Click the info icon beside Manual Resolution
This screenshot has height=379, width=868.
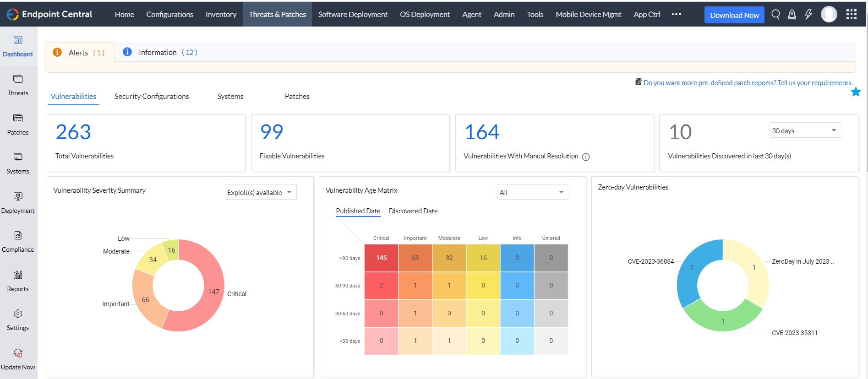(x=586, y=157)
